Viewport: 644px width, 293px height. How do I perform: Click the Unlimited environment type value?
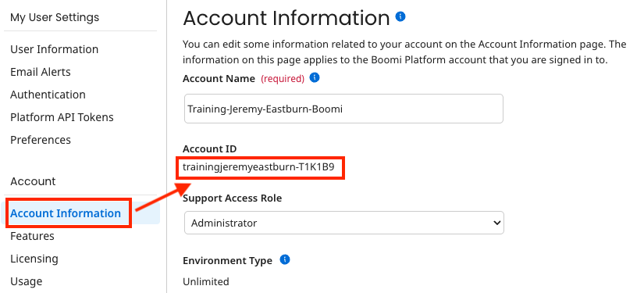[x=206, y=281]
